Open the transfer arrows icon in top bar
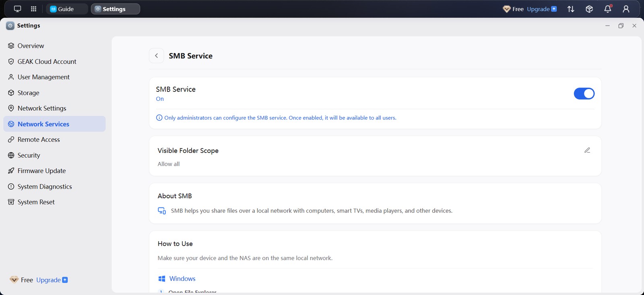The image size is (644, 295). [571, 9]
